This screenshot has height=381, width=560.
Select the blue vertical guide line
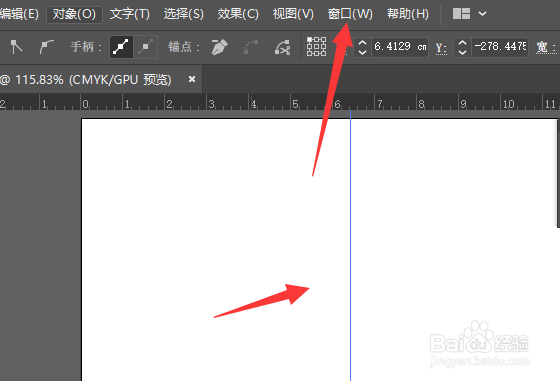[350, 246]
